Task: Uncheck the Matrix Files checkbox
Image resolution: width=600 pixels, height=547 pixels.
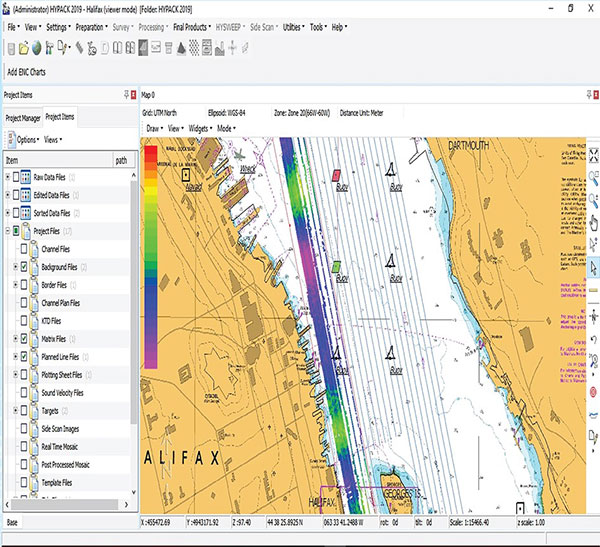Action: [24, 339]
